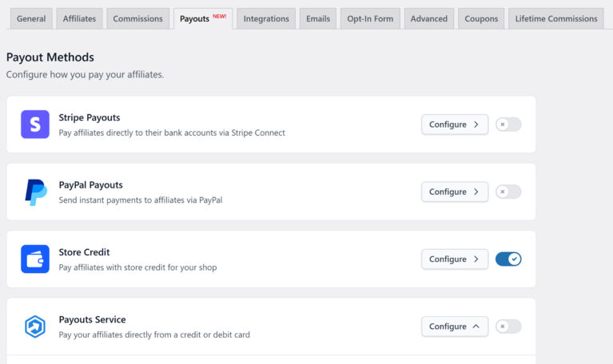Click the PayPal Payouts title text
The image size is (613, 364).
(90, 184)
